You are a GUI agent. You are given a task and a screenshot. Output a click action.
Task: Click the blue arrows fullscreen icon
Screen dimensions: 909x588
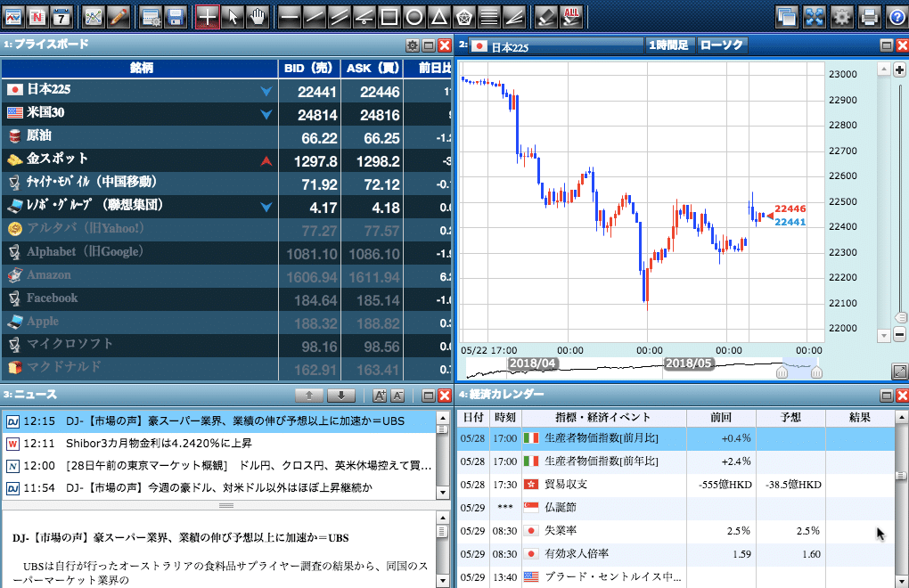click(x=814, y=16)
